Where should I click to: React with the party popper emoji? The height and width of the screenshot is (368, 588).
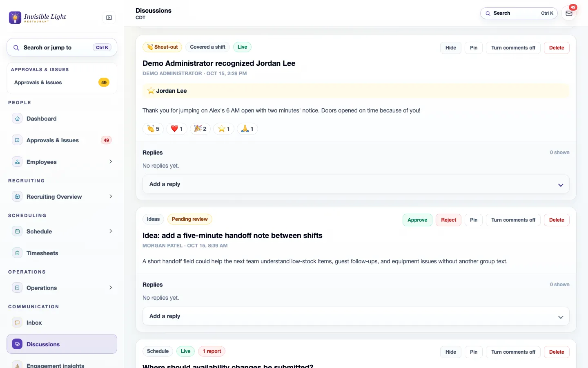200,129
